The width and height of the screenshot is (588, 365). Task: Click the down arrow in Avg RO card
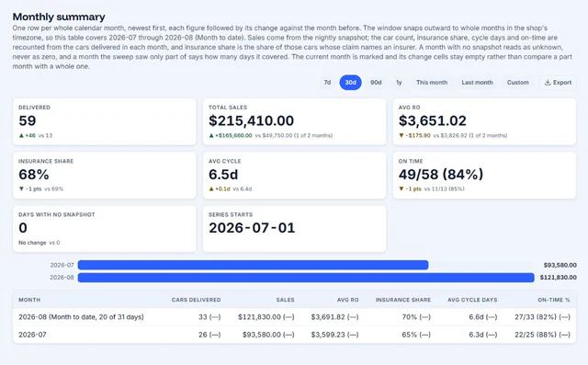pos(401,135)
